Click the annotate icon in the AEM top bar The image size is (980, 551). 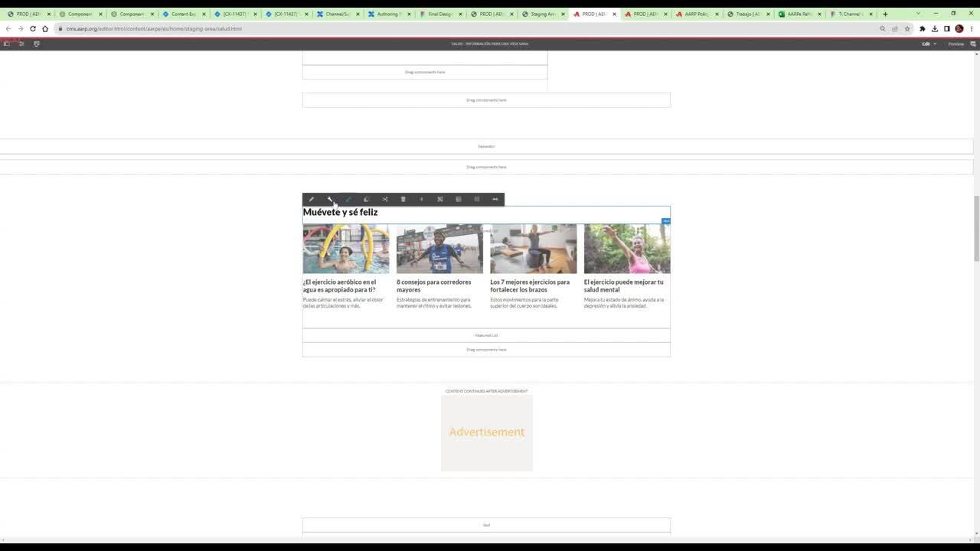pos(974,44)
